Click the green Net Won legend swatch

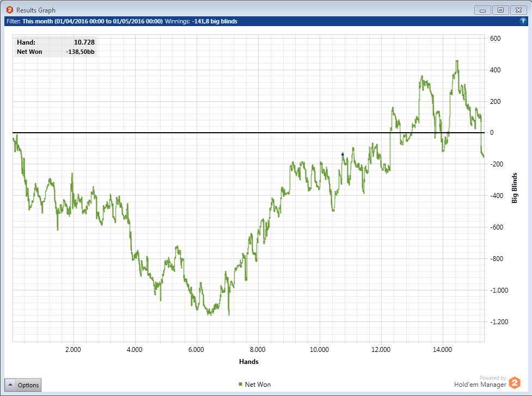point(241,384)
